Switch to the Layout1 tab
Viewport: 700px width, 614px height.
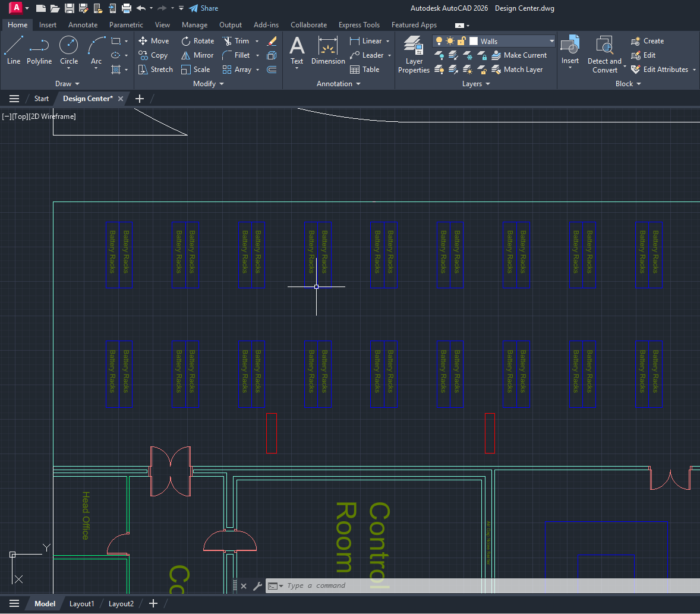click(81, 604)
